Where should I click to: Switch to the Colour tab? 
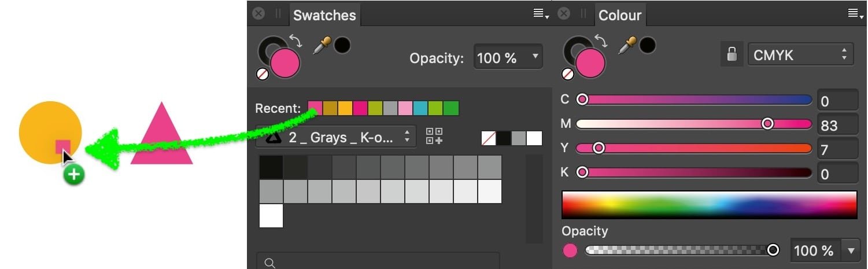tap(620, 15)
